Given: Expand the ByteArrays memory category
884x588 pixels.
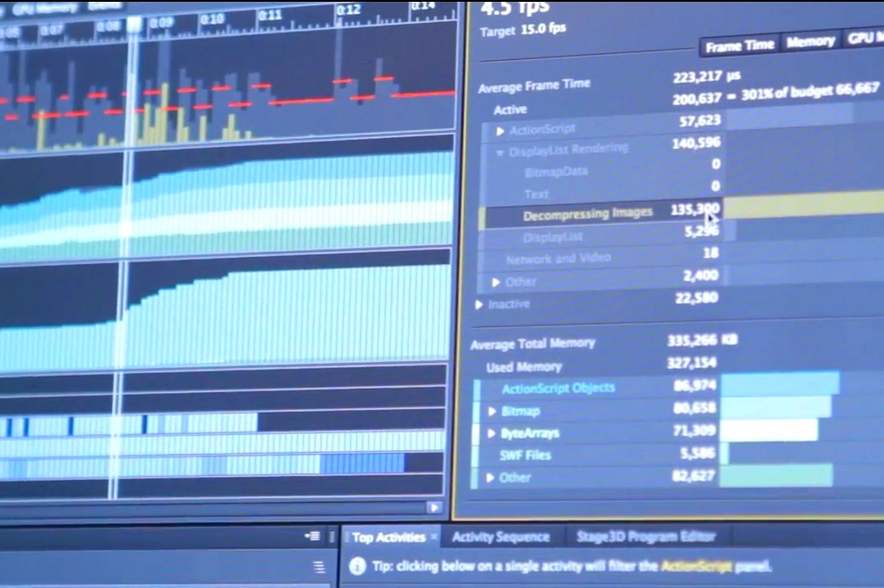Looking at the screenshot, I should 491,433.
